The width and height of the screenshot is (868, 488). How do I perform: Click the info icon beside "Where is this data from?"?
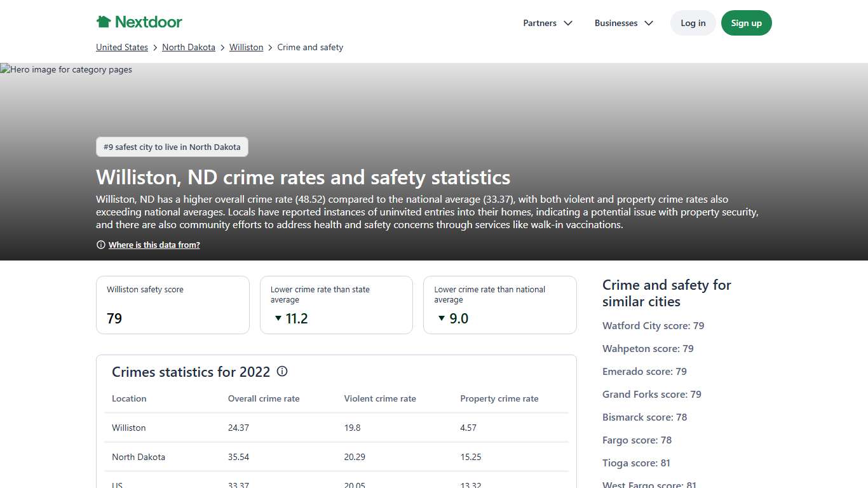click(100, 244)
